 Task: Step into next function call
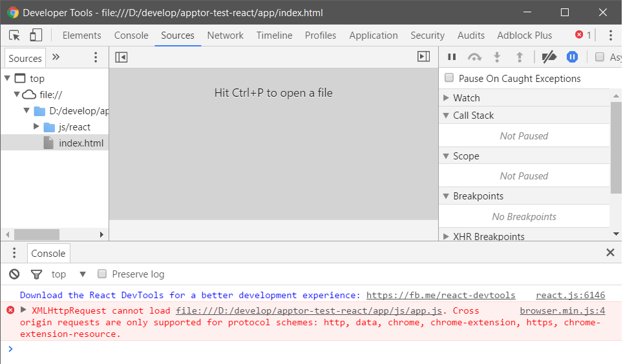[496, 57]
